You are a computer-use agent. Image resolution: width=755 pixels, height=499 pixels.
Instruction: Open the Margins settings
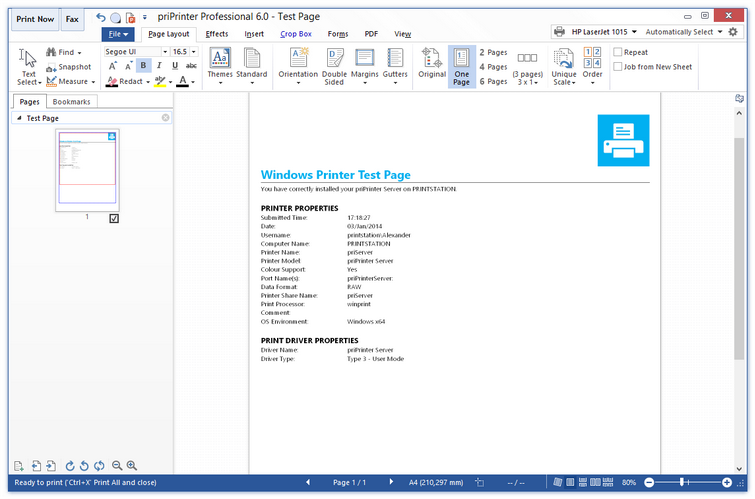tap(364, 67)
